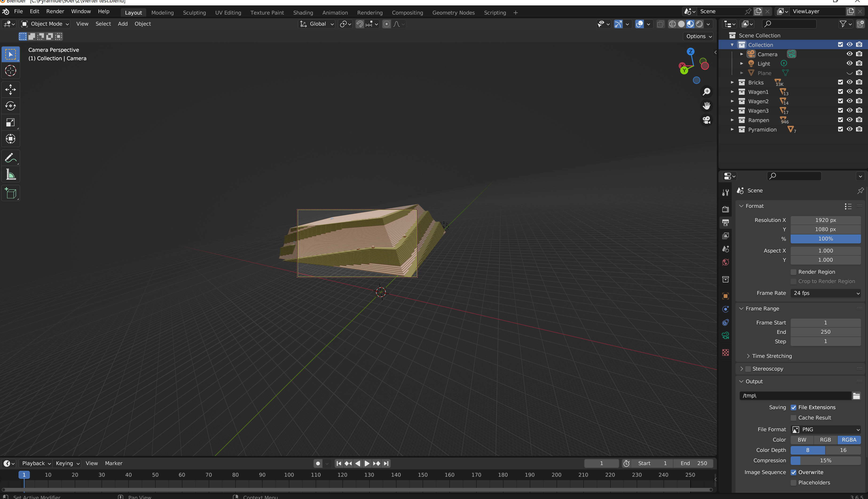This screenshot has width=868, height=499.
Task: Open the Render menu
Action: point(55,11)
